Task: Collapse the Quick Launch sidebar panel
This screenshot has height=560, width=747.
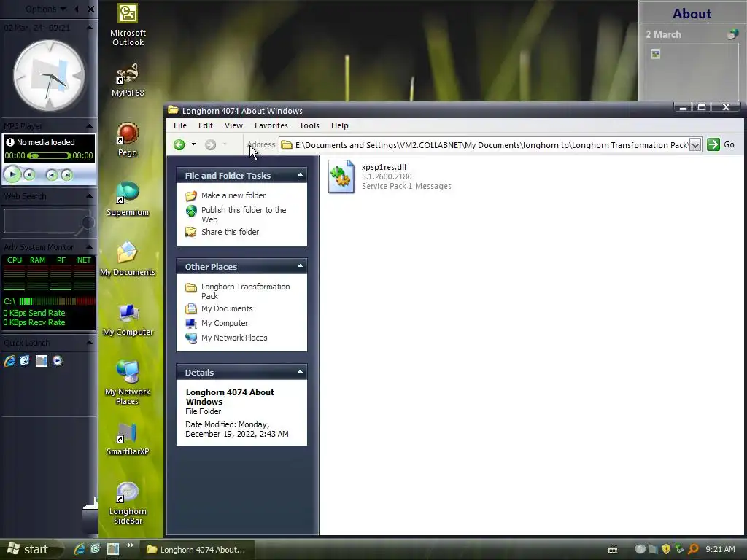Action: tap(89, 343)
